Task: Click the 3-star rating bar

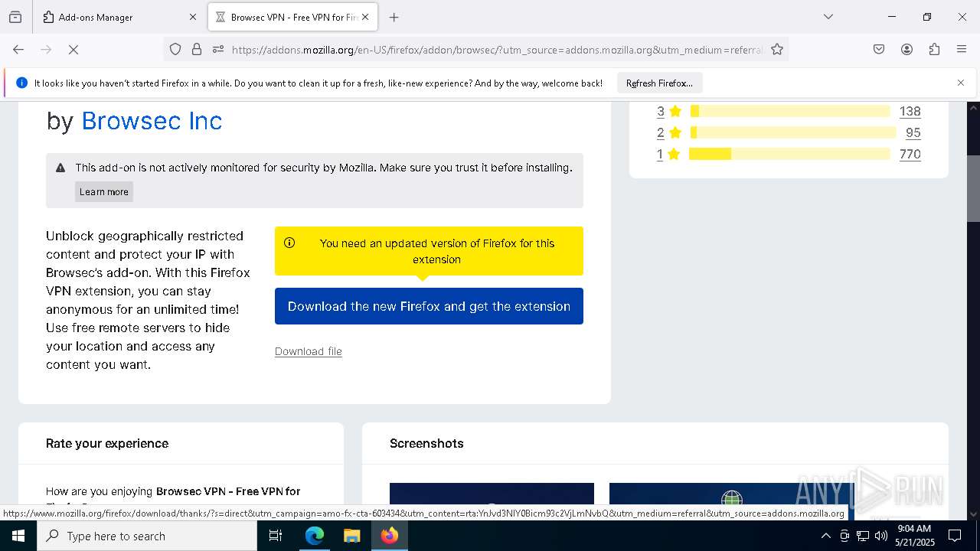Action: point(789,111)
